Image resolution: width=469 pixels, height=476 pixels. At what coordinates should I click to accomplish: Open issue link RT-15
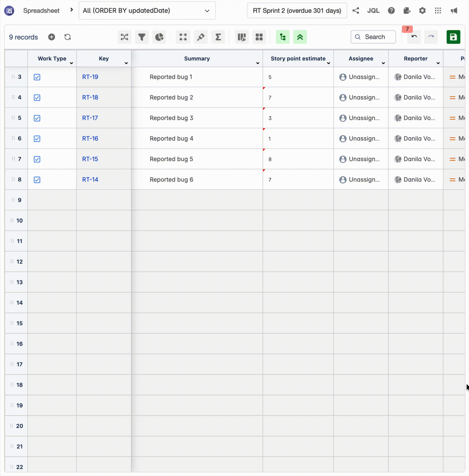90,159
